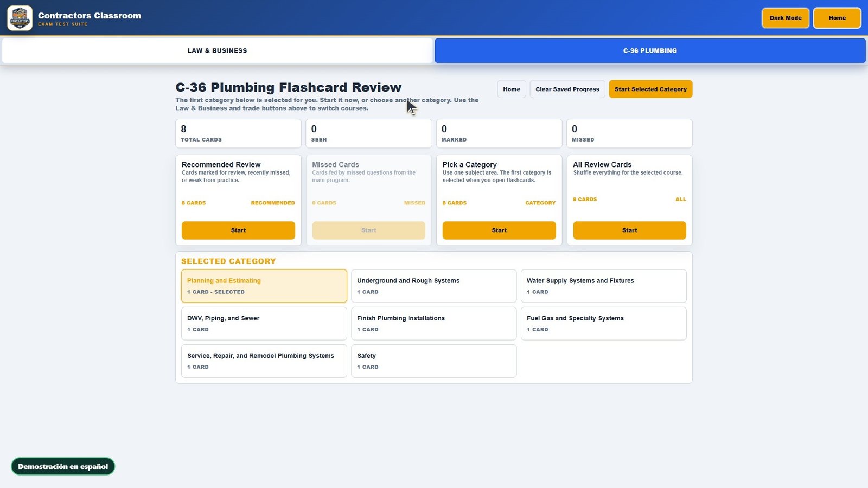Click the small Home button beside the title
Image resolution: width=868 pixels, height=488 pixels.
512,89
